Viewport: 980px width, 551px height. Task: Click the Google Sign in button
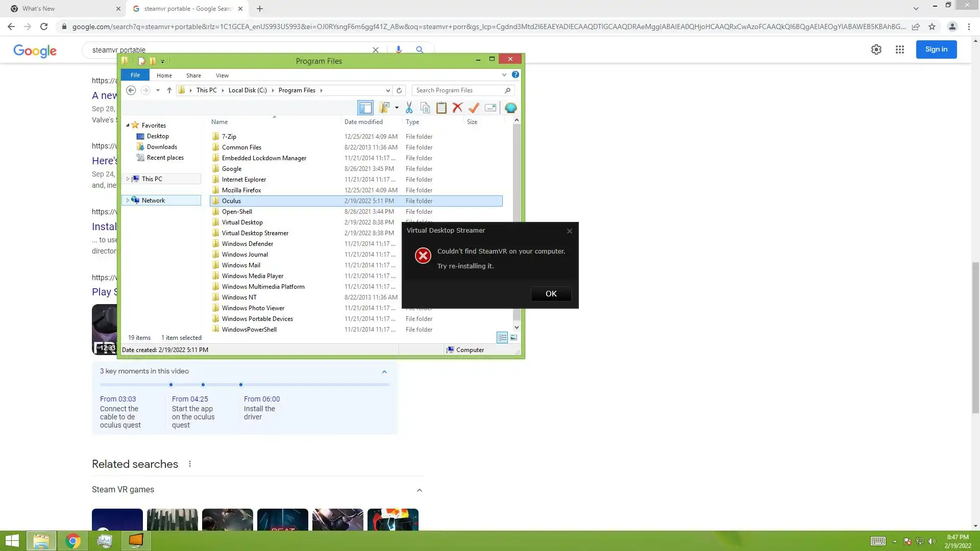click(x=936, y=49)
